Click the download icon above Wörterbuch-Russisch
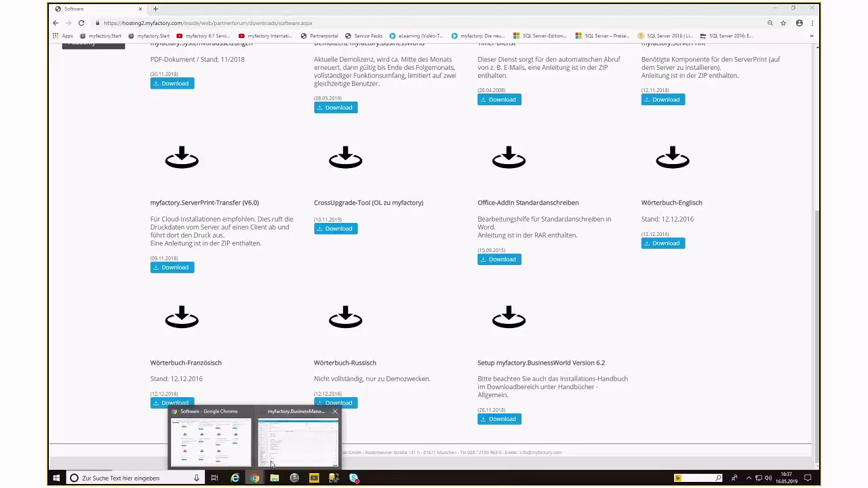Viewport: 868px width, 488px height. [345, 317]
